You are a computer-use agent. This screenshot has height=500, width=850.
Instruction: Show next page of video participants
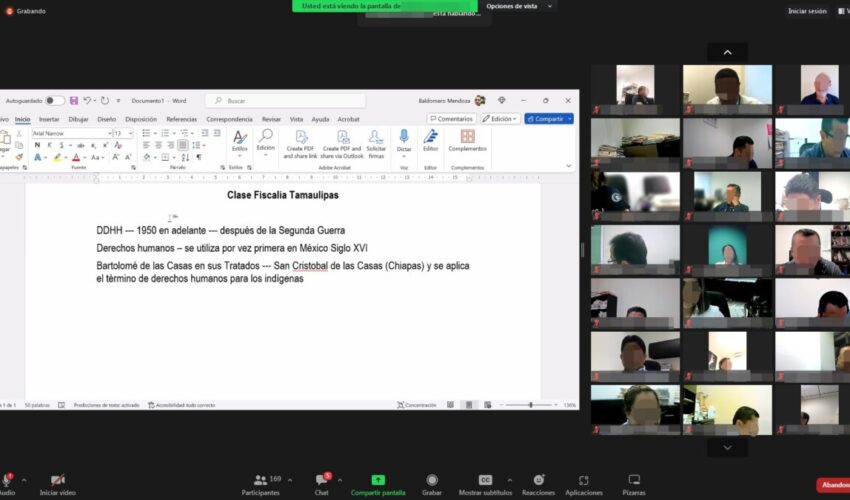pyautogui.click(x=727, y=447)
